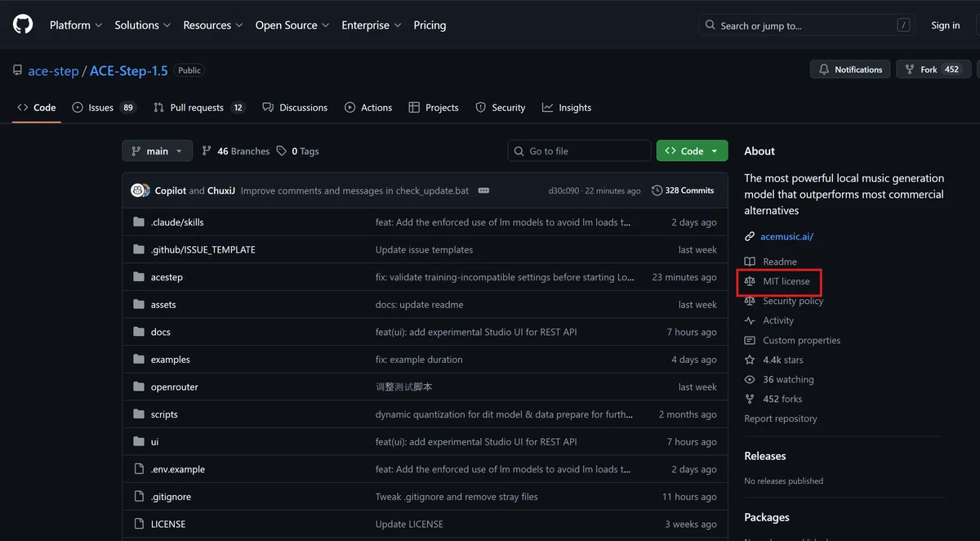Open the green Code dropdown button
Viewport: 980px width, 541px height.
pyautogui.click(x=692, y=151)
